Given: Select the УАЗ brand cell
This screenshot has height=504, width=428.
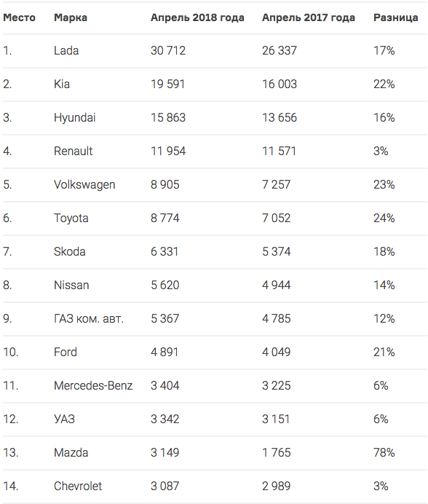Looking at the screenshot, I should (64, 419).
